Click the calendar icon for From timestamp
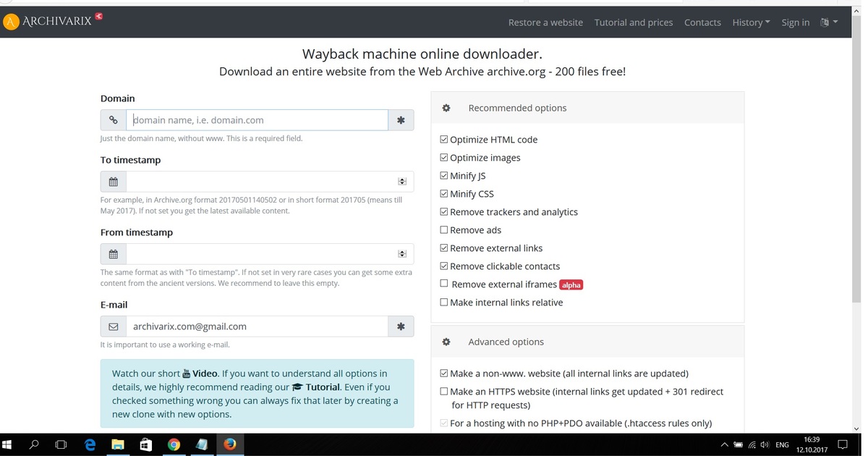Viewport: 868px width, 456px height. coord(114,254)
